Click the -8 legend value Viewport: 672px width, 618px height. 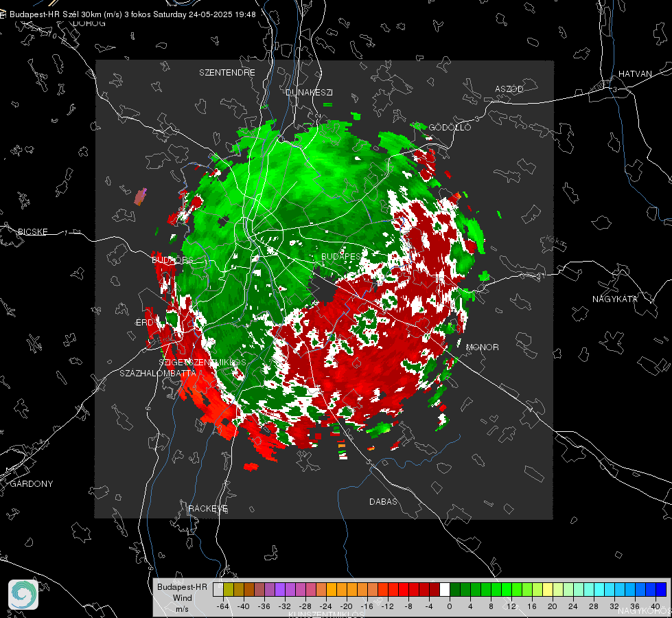(x=408, y=606)
